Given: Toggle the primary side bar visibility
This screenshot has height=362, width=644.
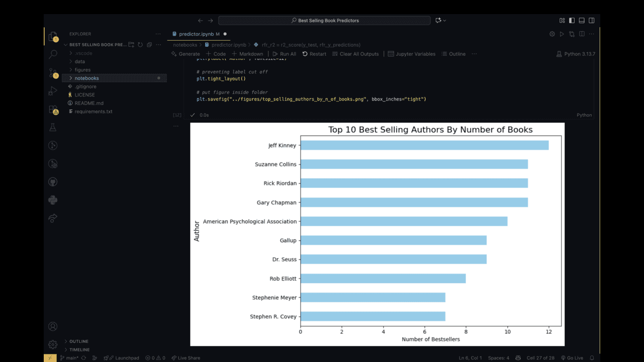Looking at the screenshot, I should tap(572, 21).
